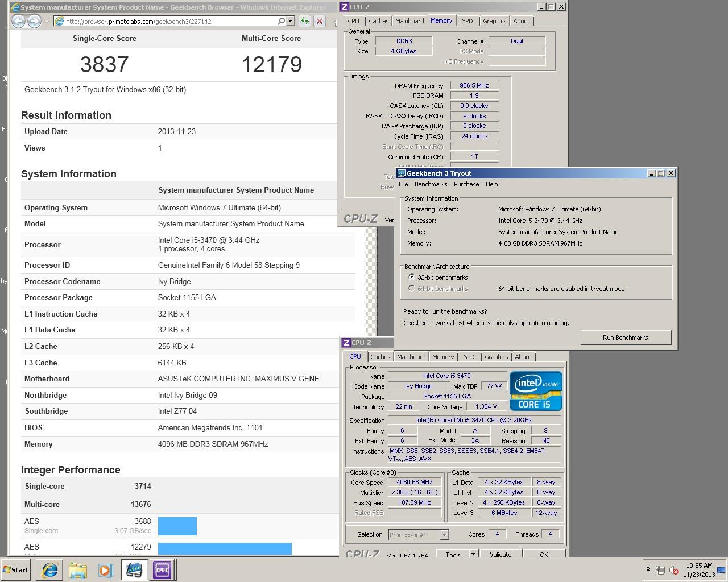Click the browser URL address field
The width and height of the screenshot is (728, 582).
tap(170, 21)
